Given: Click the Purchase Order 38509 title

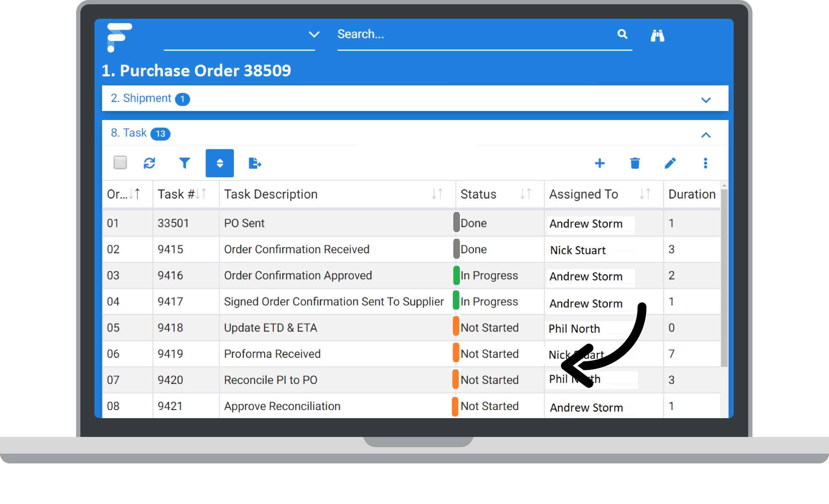Looking at the screenshot, I should (x=196, y=70).
